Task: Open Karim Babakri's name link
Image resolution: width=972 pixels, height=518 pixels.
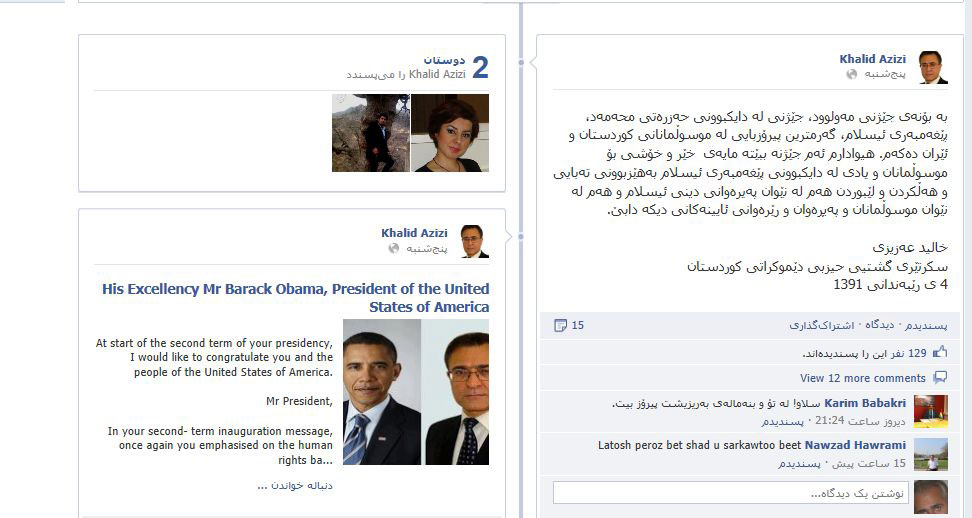Action: pyautogui.click(x=865, y=403)
